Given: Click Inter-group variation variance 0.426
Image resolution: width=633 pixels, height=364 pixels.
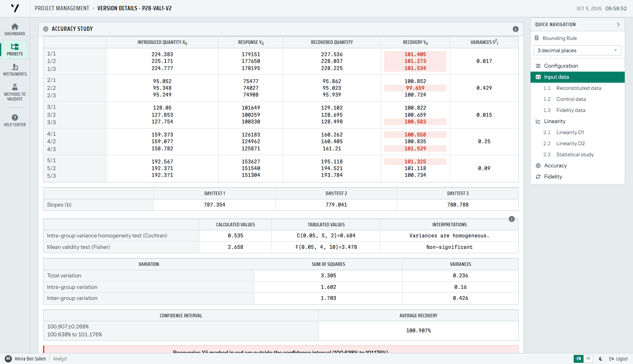Looking at the screenshot, I should click(461, 298).
